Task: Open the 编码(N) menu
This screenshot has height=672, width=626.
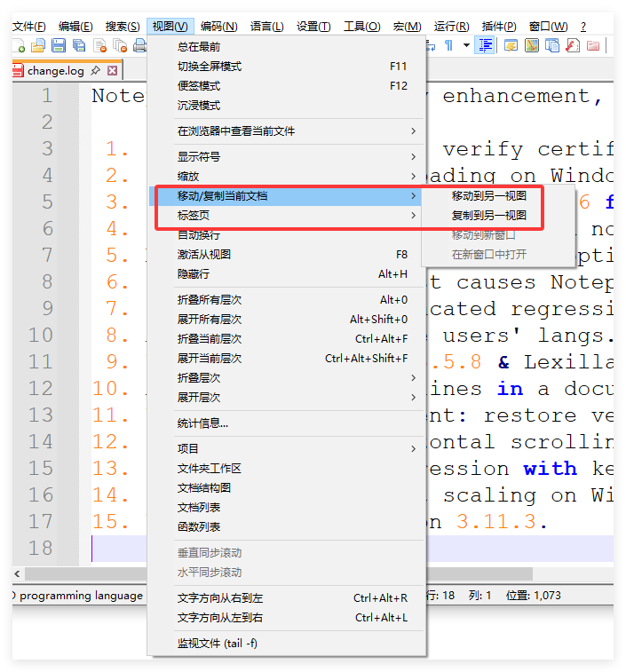Action: [x=218, y=27]
